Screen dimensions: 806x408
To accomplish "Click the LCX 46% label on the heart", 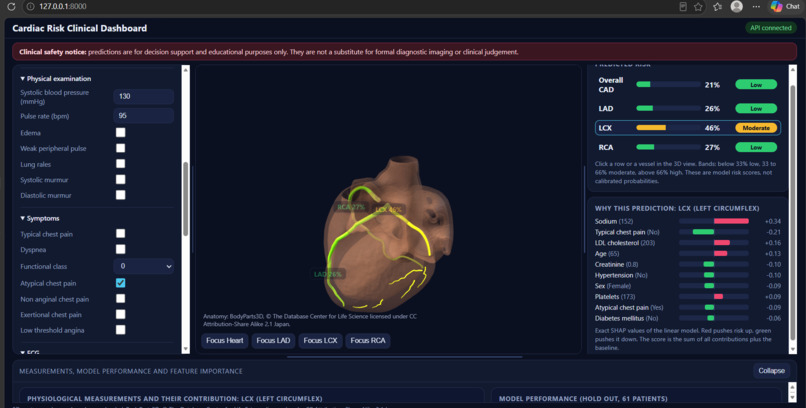I will pyautogui.click(x=388, y=210).
